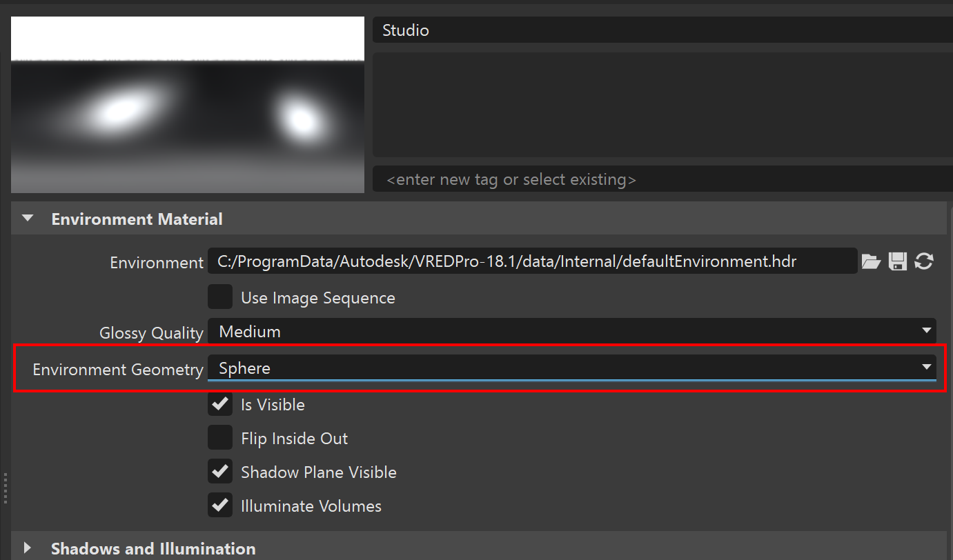
Task: Turn off Illuminate Volumes checkbox
Action: pos(220,506)
